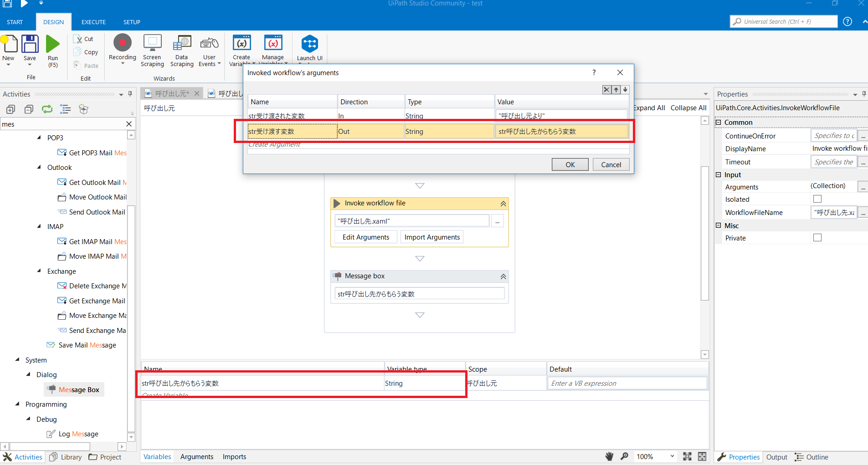Click the Universal Search field

click(783, 21)
